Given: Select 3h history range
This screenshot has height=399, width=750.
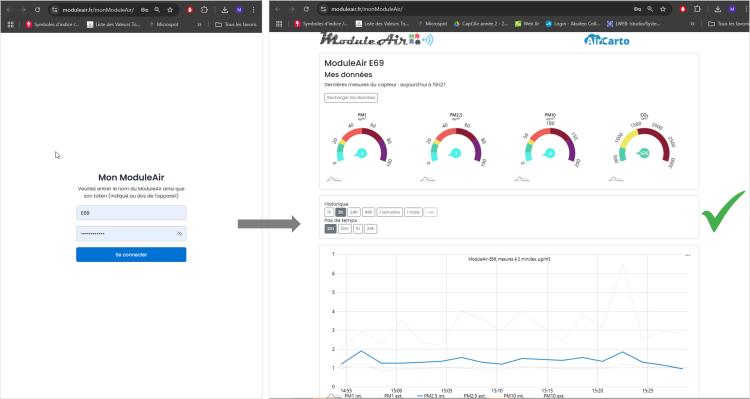Looking at the screenshot, I should [x=341, y=212].
